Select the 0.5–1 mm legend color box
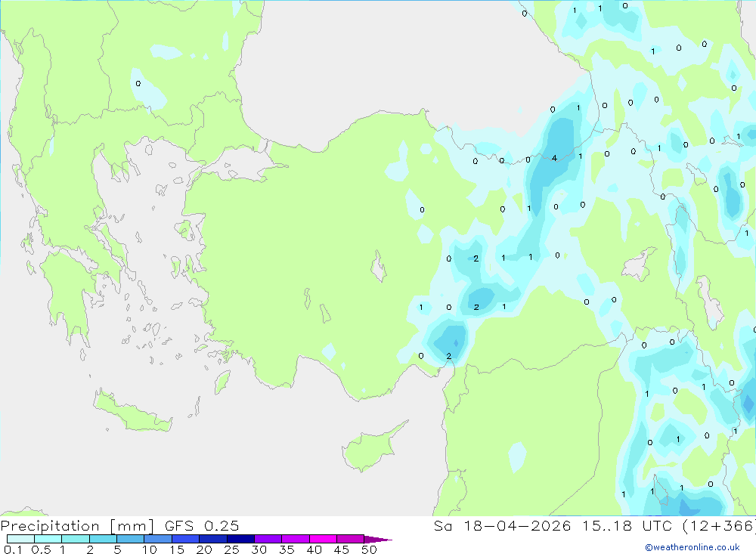 point(48,539)
